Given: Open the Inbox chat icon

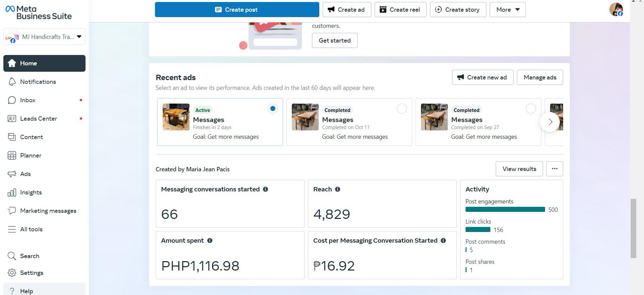Looking at the screenshot, I should coord(12,100).
